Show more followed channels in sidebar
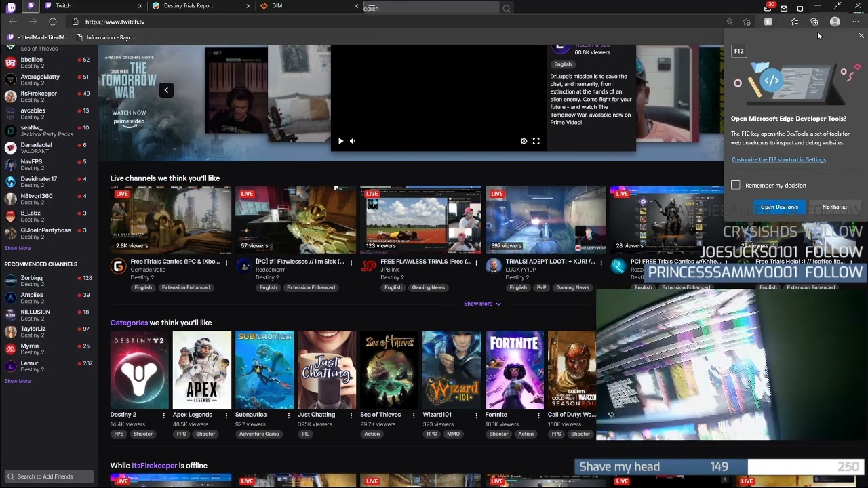This screenshot has height=488, width=868. (18, 248)
